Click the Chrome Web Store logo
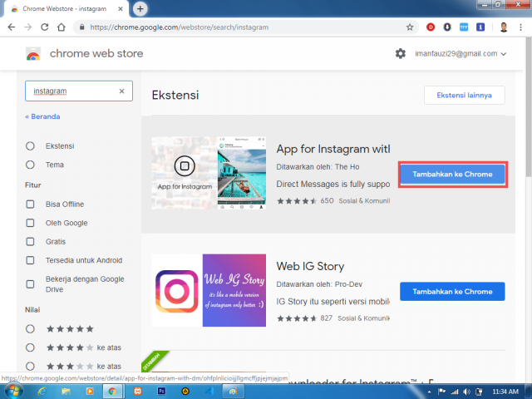Screen dimensions: 532x399 [x=33, y=53]
